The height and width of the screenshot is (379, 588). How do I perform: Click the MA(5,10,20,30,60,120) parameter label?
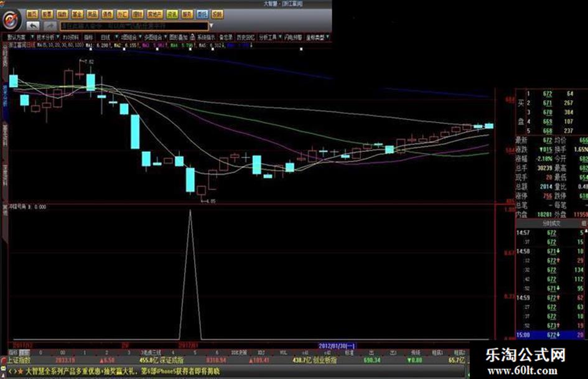60,45
